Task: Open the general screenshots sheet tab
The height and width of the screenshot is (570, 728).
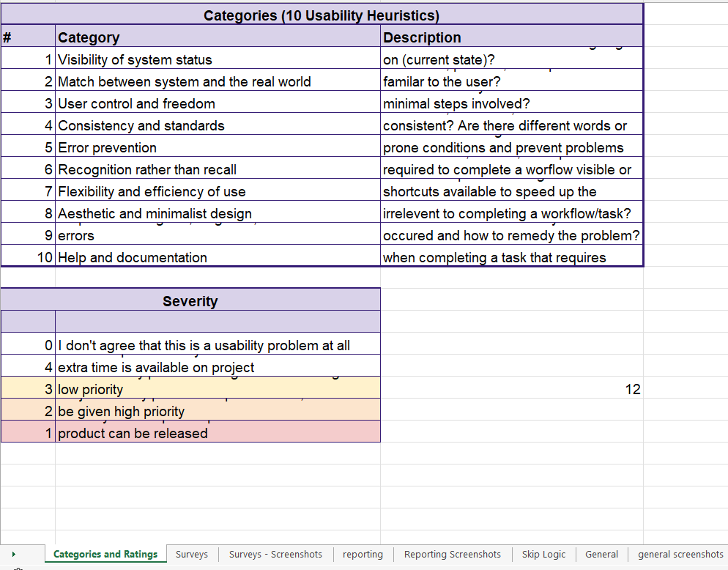Action: coord(680,555)
